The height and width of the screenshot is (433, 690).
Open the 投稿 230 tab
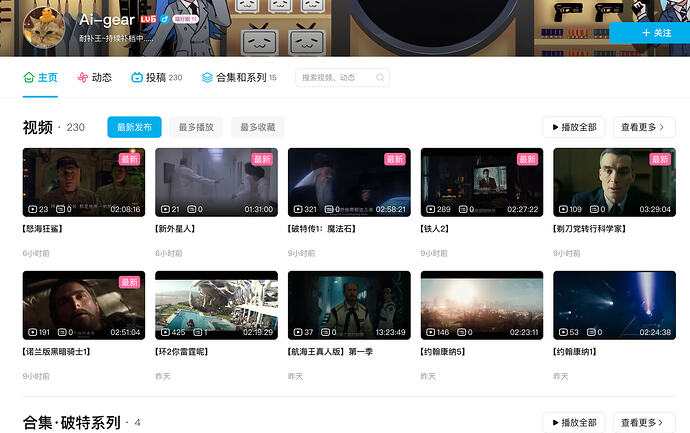click(x=157, y=78)
